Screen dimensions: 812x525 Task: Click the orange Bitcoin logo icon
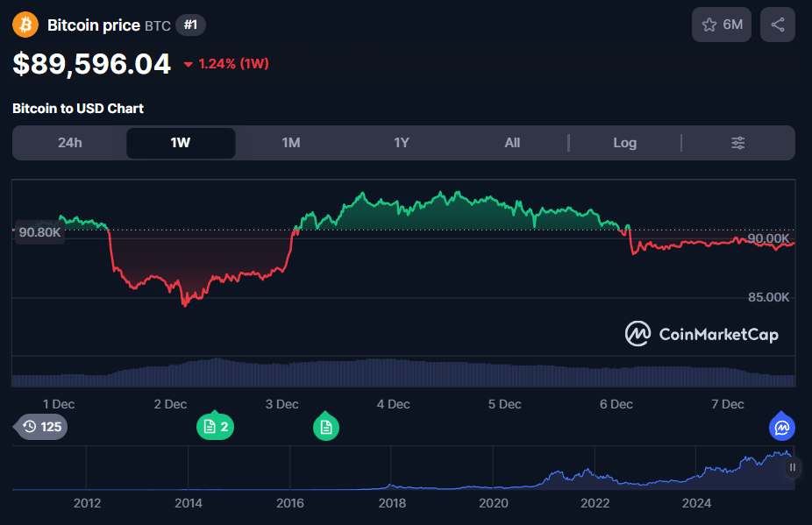[x=25, y=25]
